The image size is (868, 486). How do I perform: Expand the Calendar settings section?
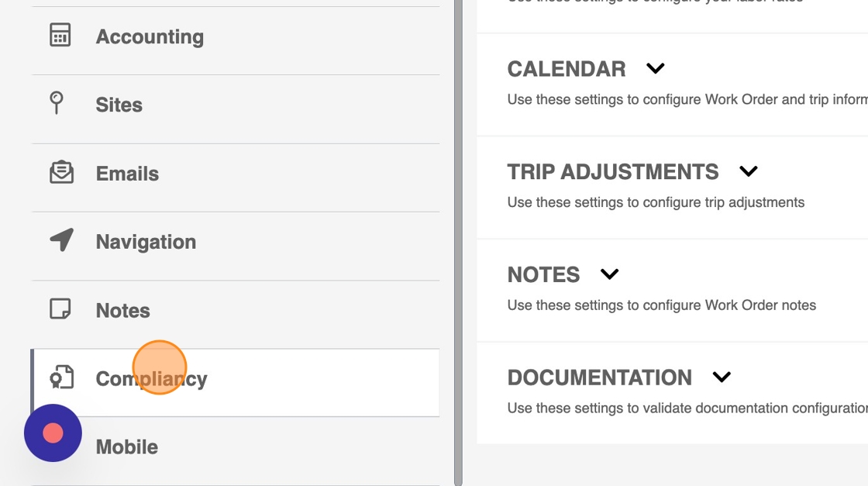coord(656,69)
